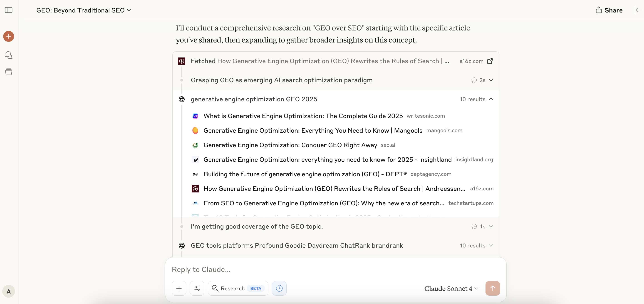Toggle the left sidebar panel icon

coord(9,10)
